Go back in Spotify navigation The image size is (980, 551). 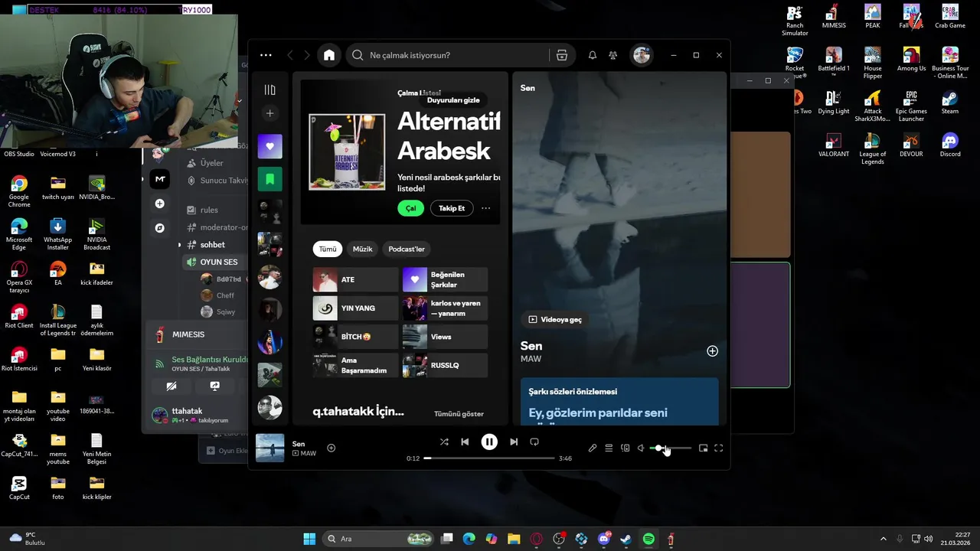[x=290, y=55]
